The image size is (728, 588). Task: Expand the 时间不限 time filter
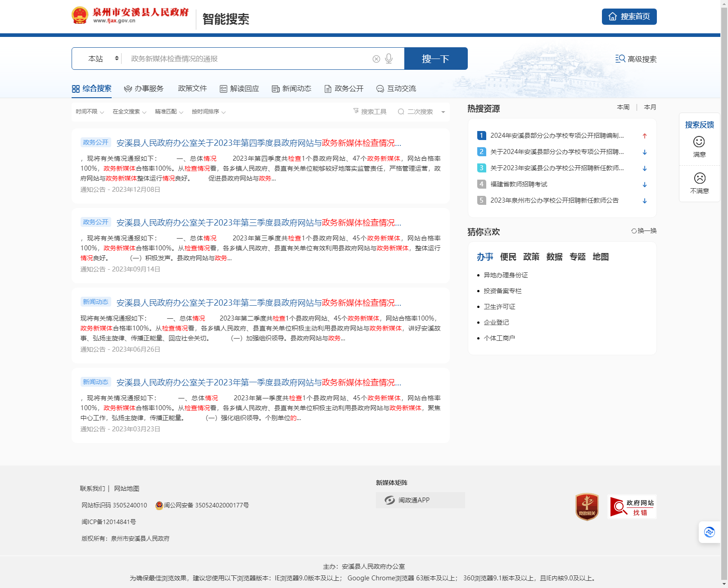(x=90, y=112)
